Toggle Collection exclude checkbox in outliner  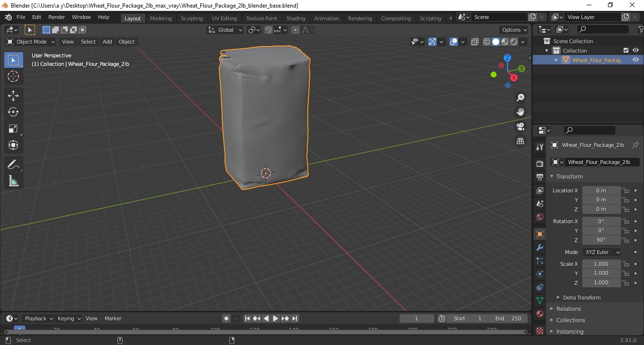pyautogui.click(x=626, y=50)
